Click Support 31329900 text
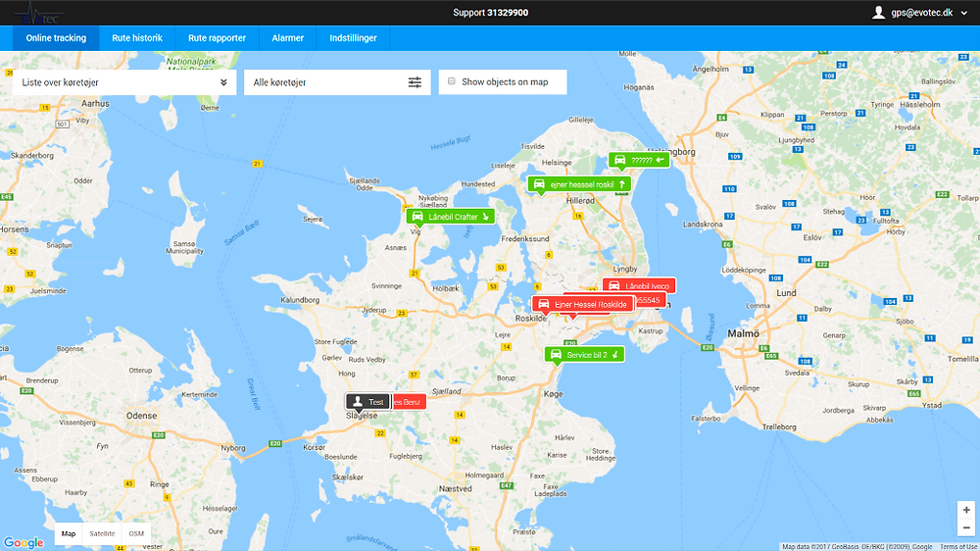980x551 pixels. pos(491,13)
